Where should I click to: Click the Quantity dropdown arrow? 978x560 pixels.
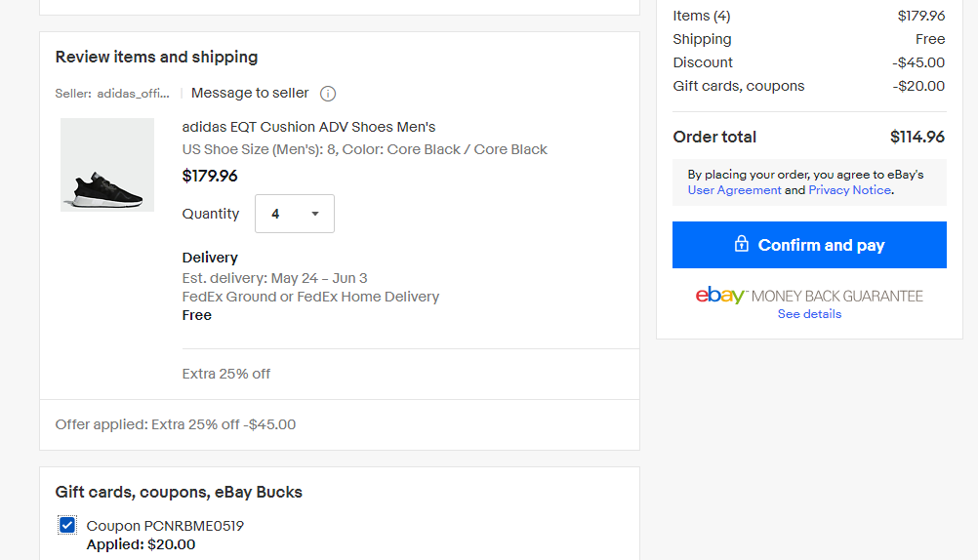coord(315,214)
